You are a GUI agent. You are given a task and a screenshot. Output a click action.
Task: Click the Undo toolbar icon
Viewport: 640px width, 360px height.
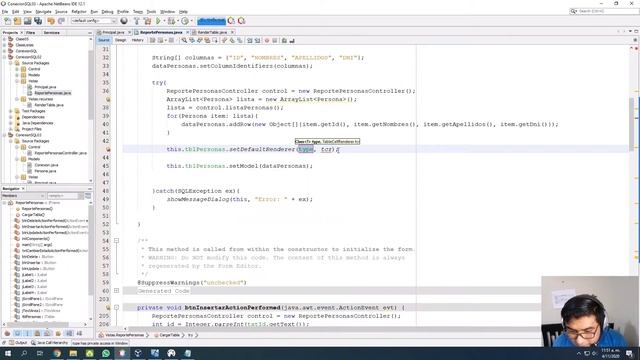tap(51, 21)
